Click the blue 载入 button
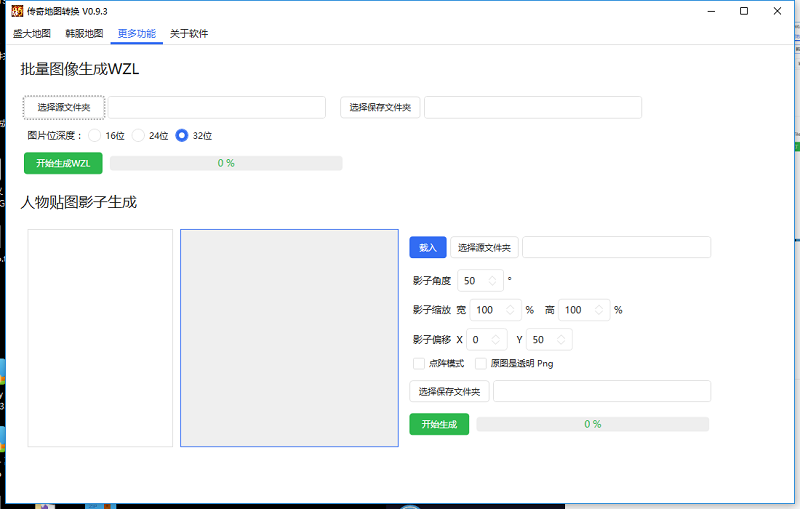Screen dimensions: 800x509 coord(428,247)
